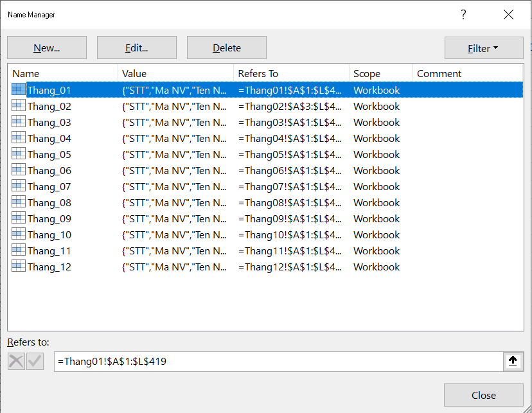Click the New... button
The width and height of the screenshot is (532, 413).
coord(47,48)
